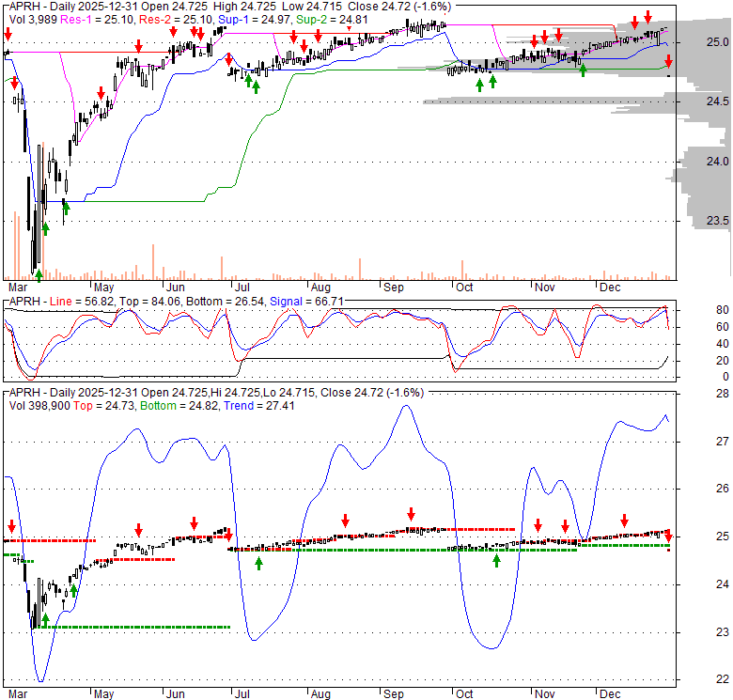The width and height of the screenshot is (733, 700).
Task: Click the red sell arrow above August in the bottom chart
Action: pyautogui.click(x=345, y=521)
